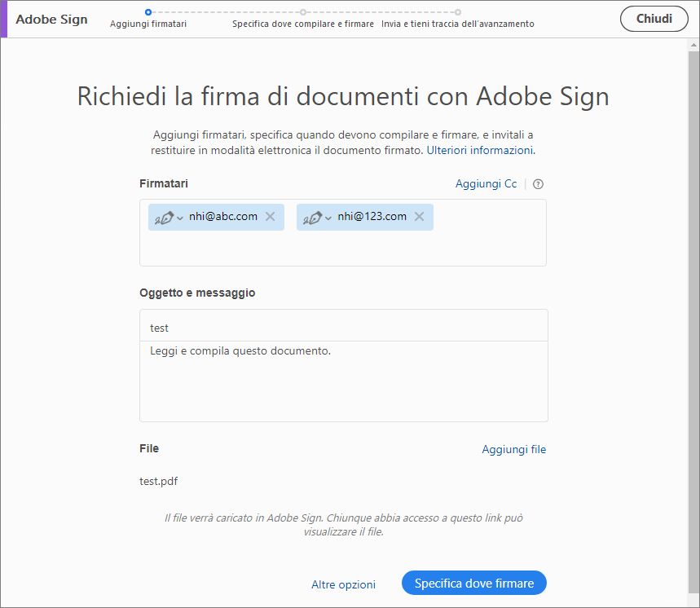This screenshot has width=700, height=608.
Task: Expand the role dropdown arrow for nhi@abc.com
Action: coord(180,218)
